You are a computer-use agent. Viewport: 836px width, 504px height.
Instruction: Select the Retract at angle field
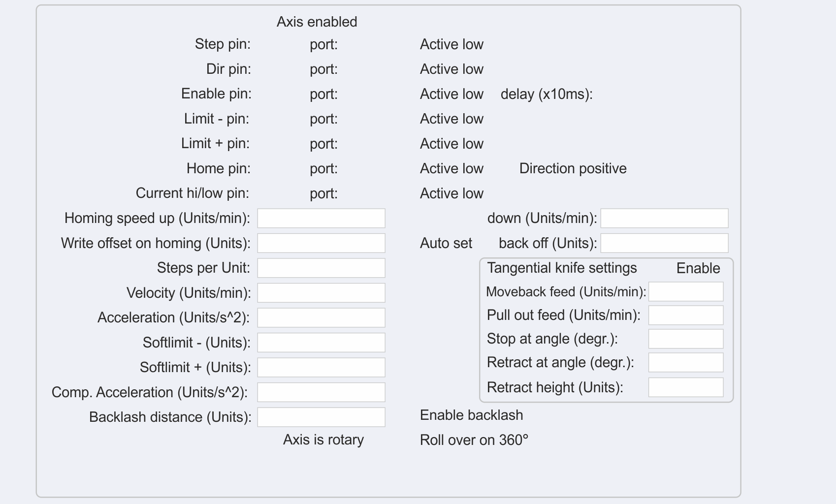click(x=686, y=362)
